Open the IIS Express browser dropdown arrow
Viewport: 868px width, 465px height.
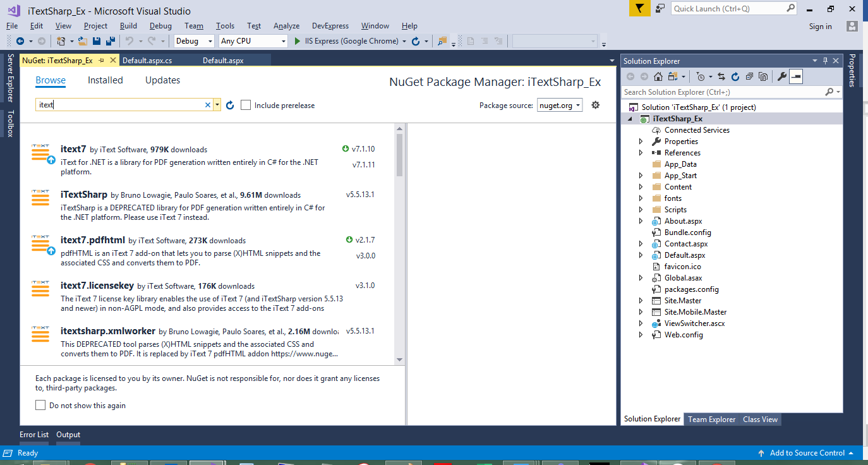point(404,41)
